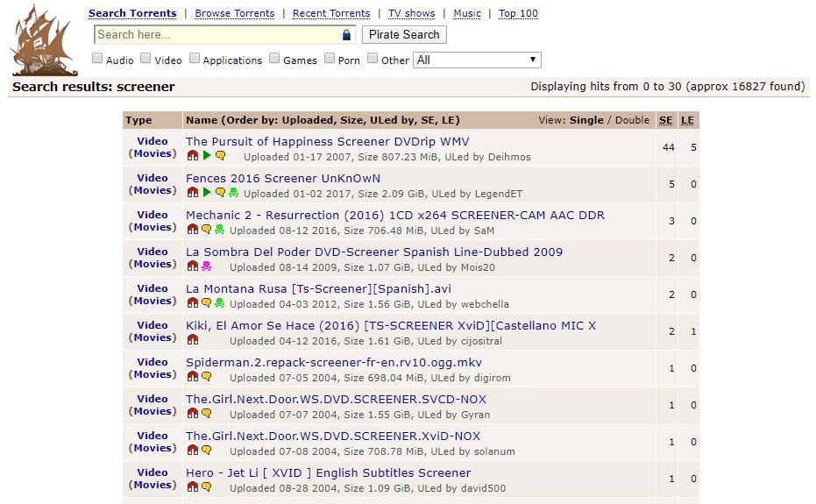Open Spiderman.2.repack-screener torrent title

334,362
